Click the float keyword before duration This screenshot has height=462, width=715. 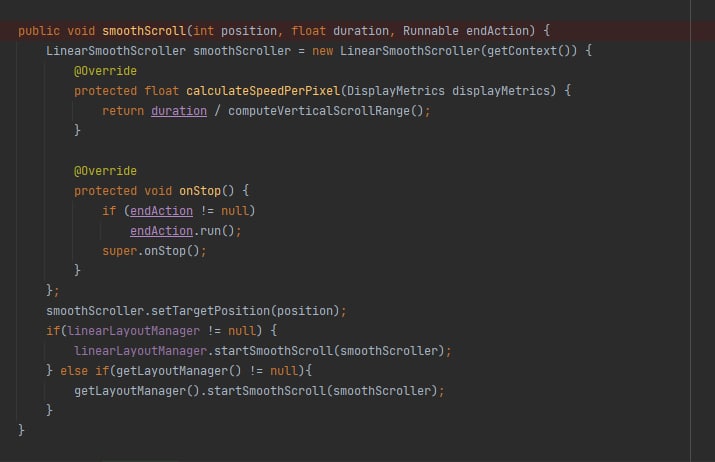coord(308,31)
